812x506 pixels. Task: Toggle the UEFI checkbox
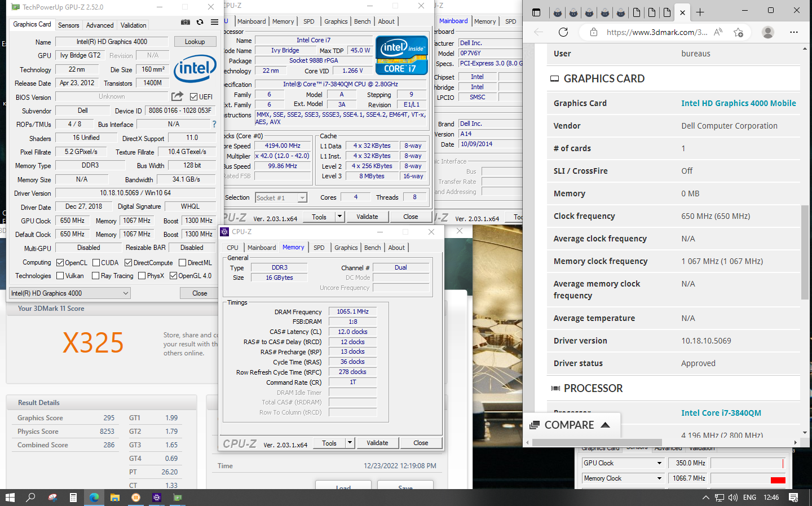(x=193, y=97)
